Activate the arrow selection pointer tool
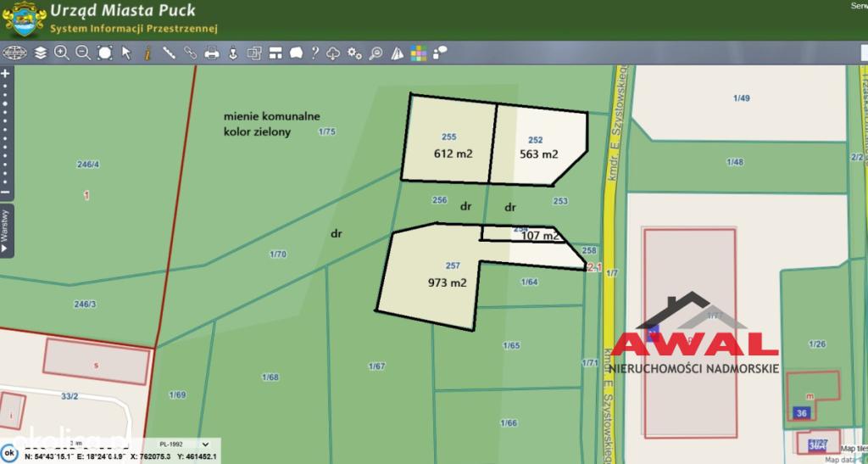Image resolution: width=868 pixels, height=464 pixels. point(126,53)
